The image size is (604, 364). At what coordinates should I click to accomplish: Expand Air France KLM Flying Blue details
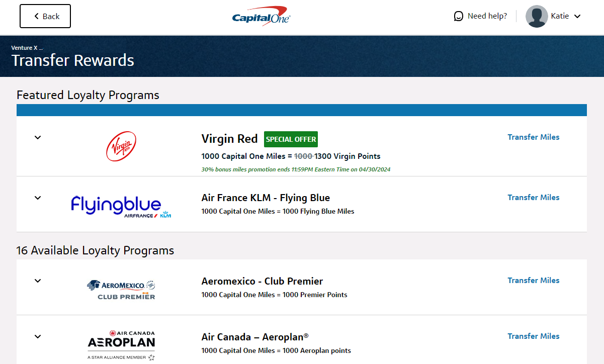tap(37, 198)
